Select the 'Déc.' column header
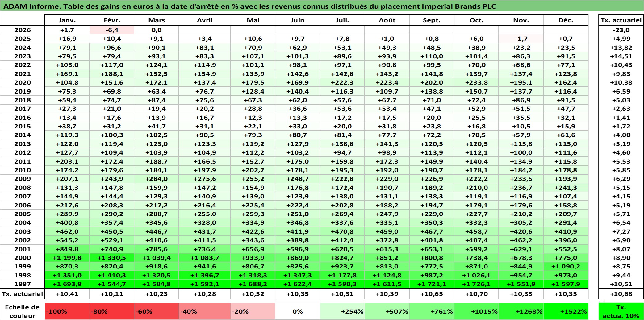The width and height of the screenshot is (644, 320). 566,20
